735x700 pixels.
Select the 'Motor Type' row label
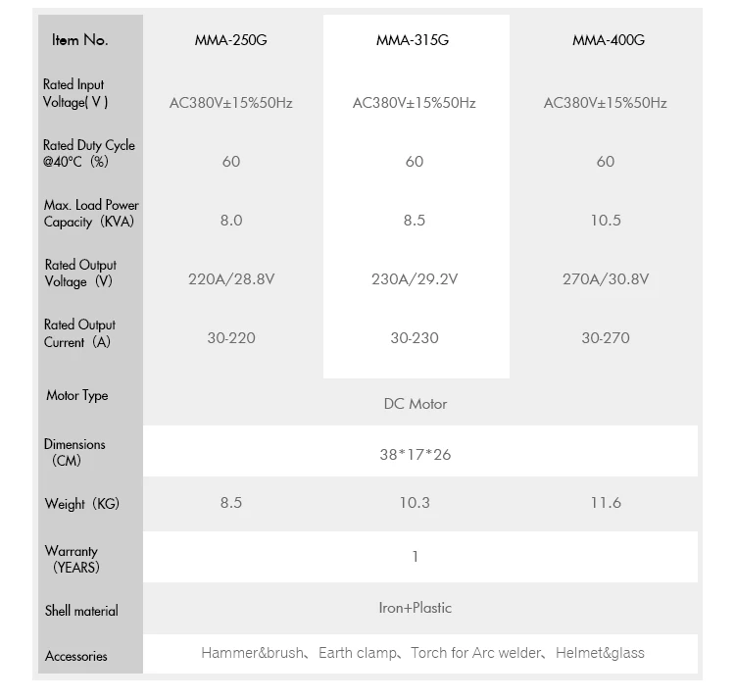click(x=77, y=395)
